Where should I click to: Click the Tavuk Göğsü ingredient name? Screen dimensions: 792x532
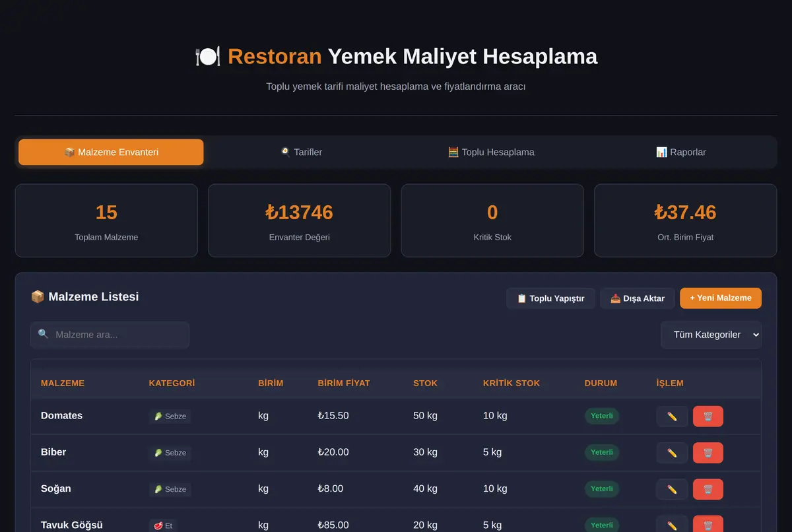tap(72, 525)
